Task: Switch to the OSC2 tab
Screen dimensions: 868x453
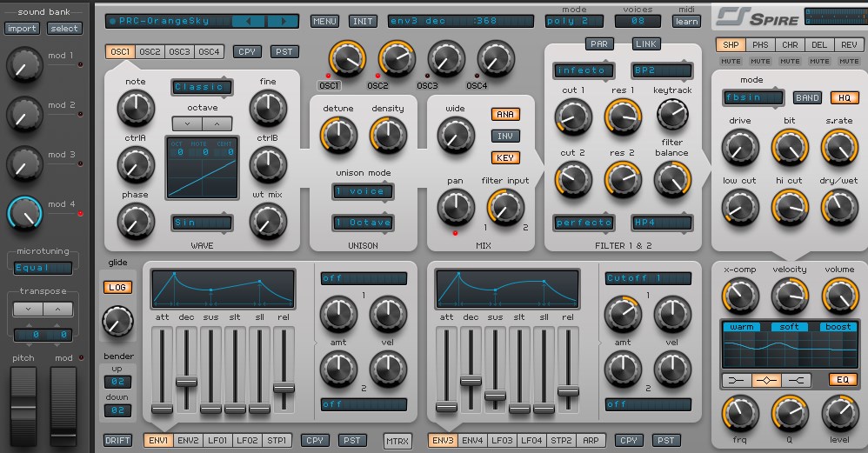Action: click(150, 52)
